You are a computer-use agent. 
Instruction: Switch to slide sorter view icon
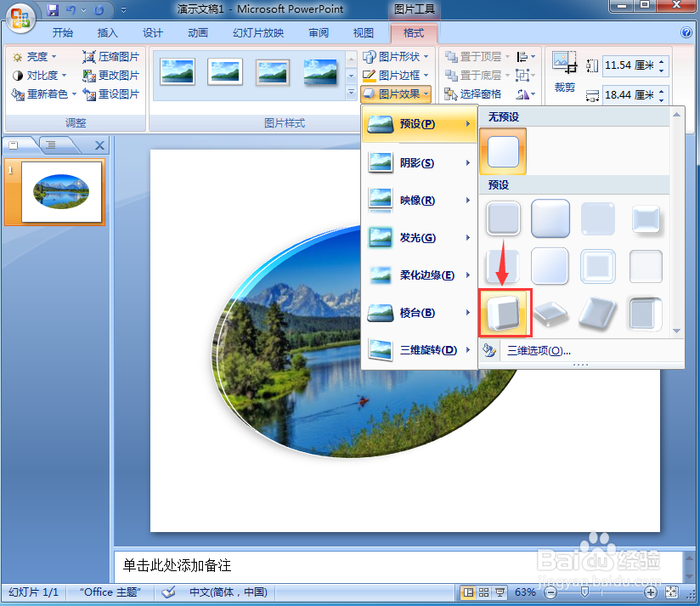click(x=484, y=592)
